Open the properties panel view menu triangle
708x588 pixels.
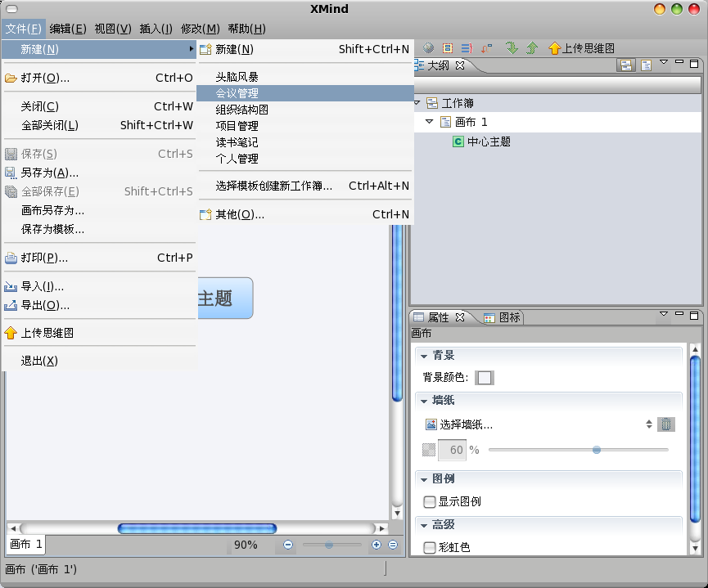[x=664, y=314]
